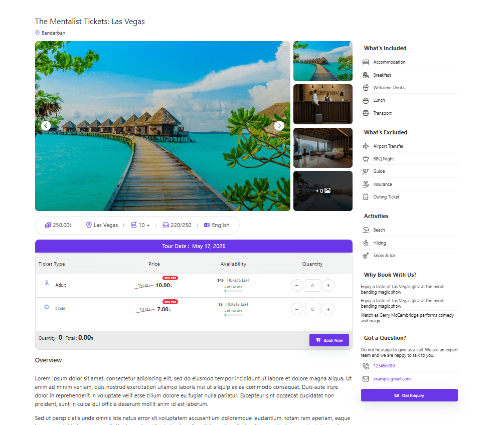Click the Adult tickets sold progress bar
The height and width of the screenshot is (425, 504).
point(233,291)
